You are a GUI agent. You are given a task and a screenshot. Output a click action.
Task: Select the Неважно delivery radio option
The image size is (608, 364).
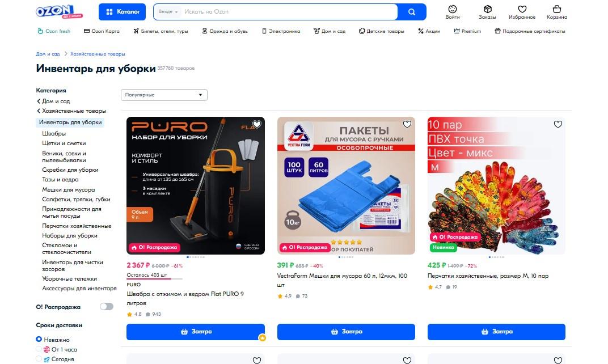coord(39,339)
